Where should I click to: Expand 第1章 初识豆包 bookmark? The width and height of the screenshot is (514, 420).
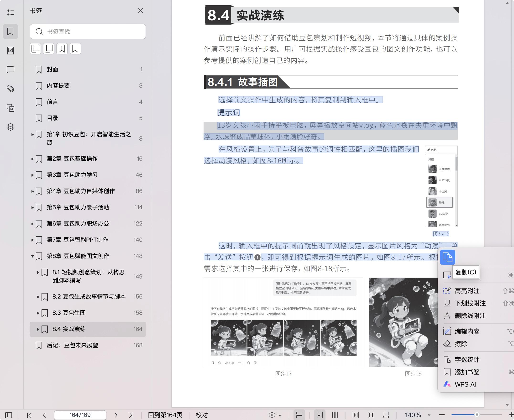click(32, 135)
